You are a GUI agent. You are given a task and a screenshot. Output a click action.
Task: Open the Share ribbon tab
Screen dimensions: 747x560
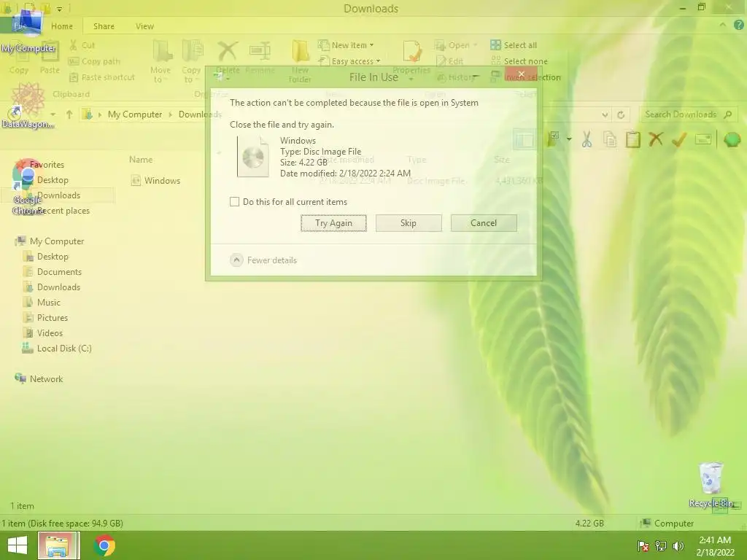click(104, 26)
